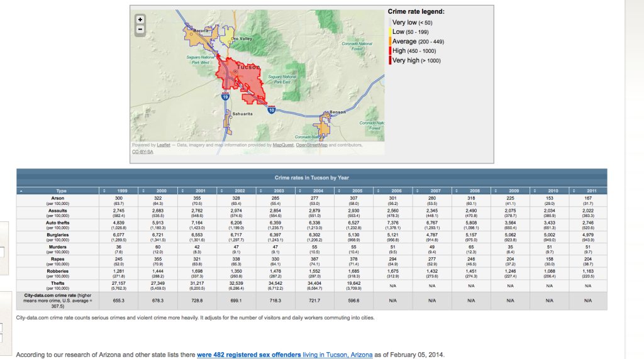Screen dimensions: 644x359
Task: Select the Thefts row label
Action: tap(57, 283)
